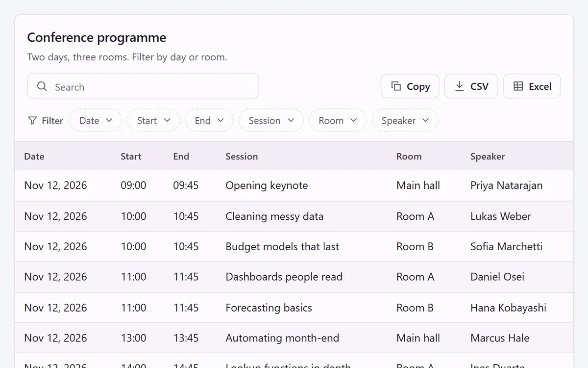The width and height of the screenshot is (588, 368).
Task: Select the 'Forecasting basics' session cell
Action: (269, 308)
